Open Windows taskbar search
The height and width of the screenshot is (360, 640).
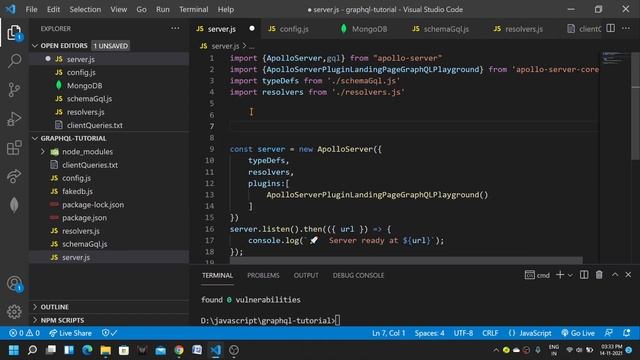(32, 350)
